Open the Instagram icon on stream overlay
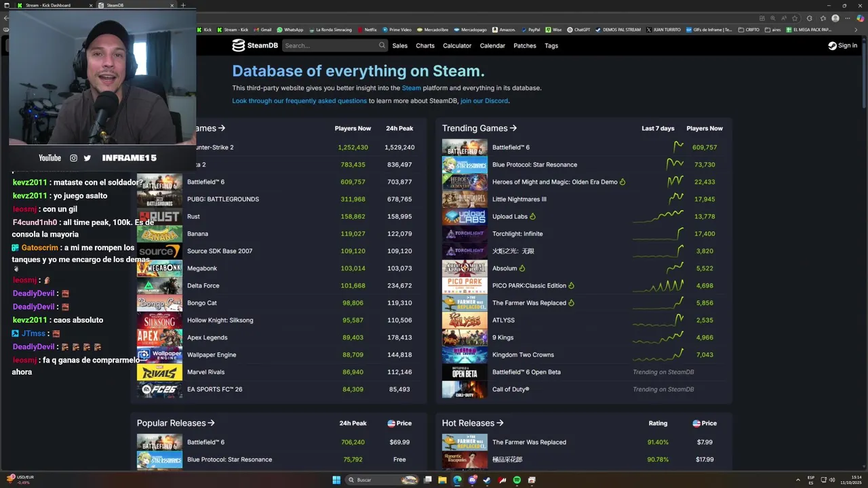This screenshot has width=868, height=488. tap(73, 158)
